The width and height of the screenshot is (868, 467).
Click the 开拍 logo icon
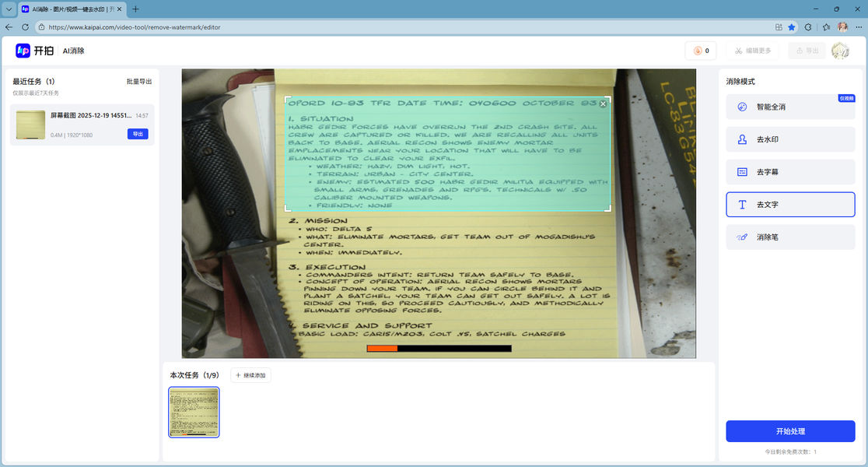pos(23,51)
